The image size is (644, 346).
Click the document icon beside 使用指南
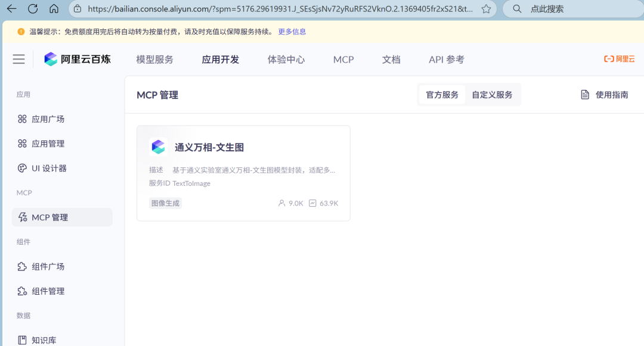pos(585,95)
